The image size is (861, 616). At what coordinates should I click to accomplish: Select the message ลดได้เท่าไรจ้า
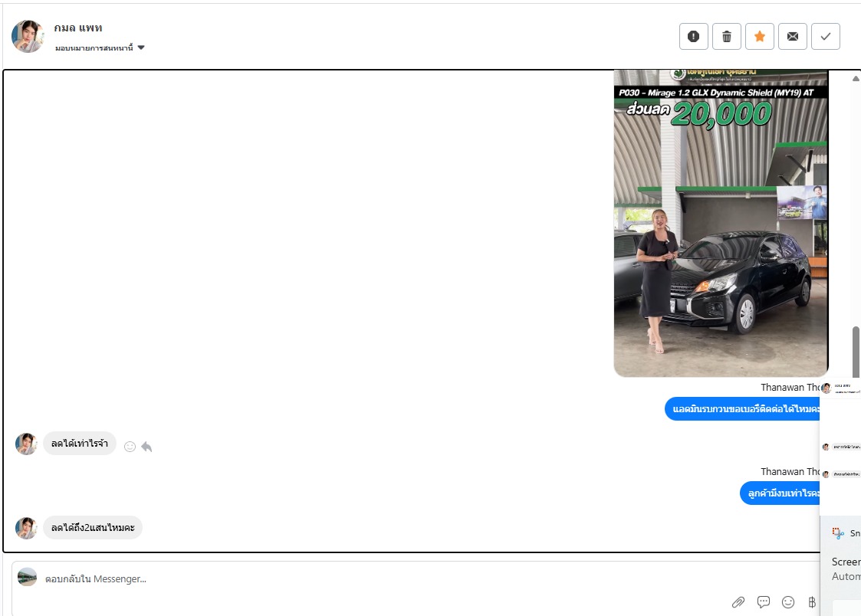click(x=80, y=443)
